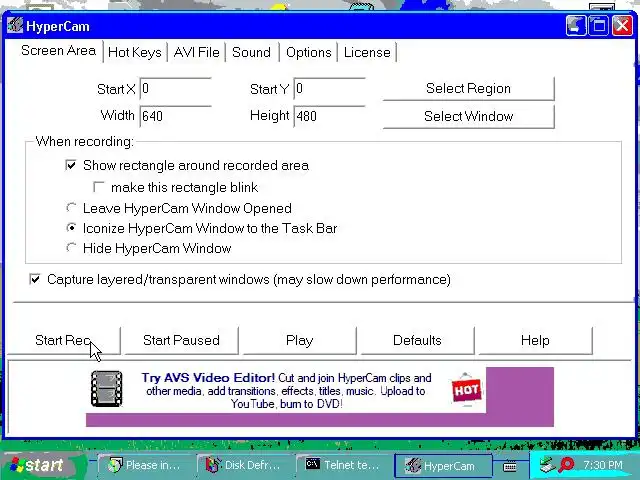Switch to Disk Defr... in the taskbar
The width and height of the screenshot is (640, 480).
[x=244, y=465]
